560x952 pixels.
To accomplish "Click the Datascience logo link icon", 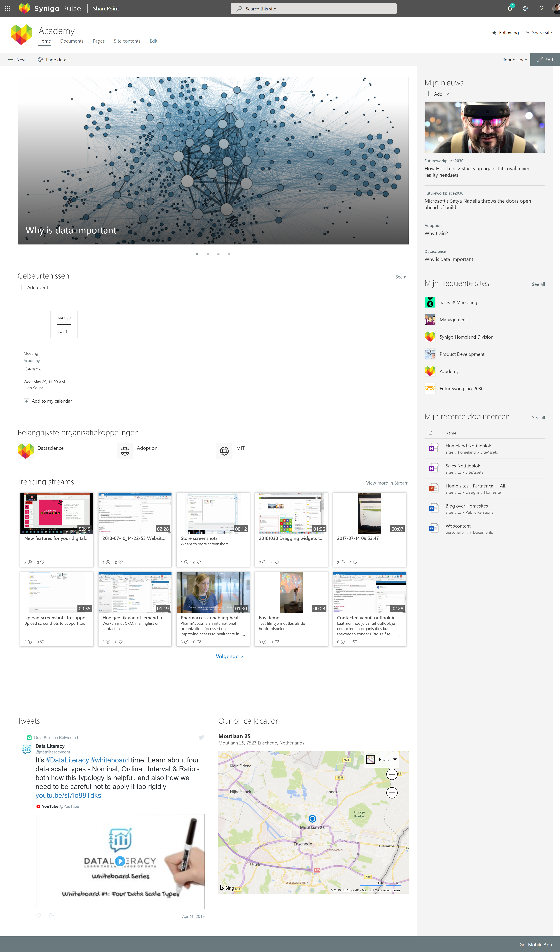I will tap(26, 451).
